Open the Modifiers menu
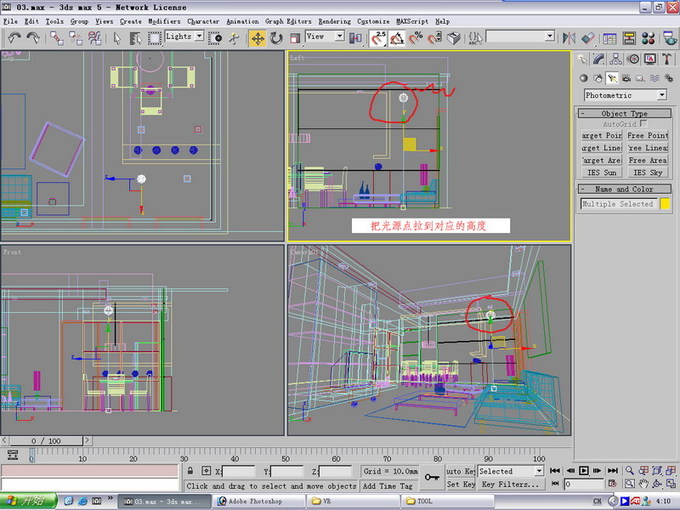This screenshot has height=510, width=680. click(x=164, y=20)
